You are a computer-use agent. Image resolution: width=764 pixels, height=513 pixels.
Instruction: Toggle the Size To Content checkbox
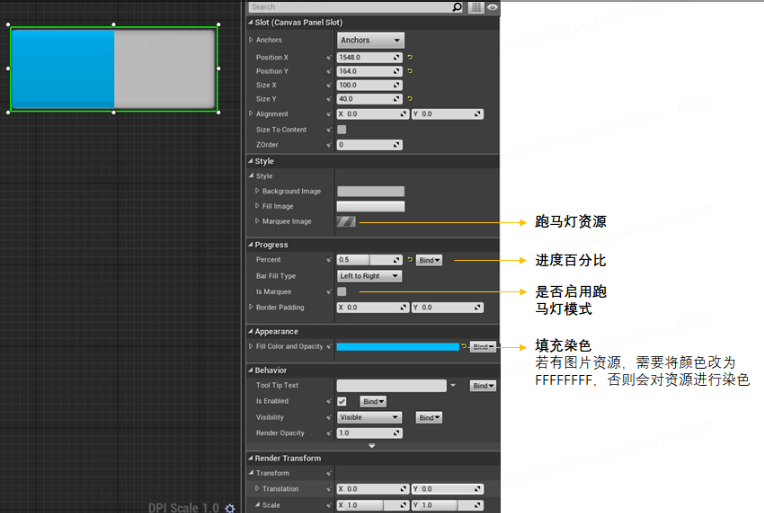pyautogui.click(x=342, y=130)
